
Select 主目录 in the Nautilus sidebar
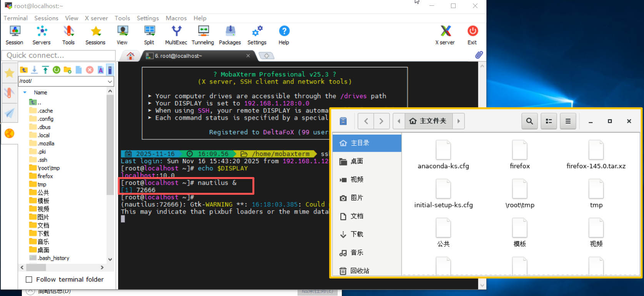(x=367, y=143)
